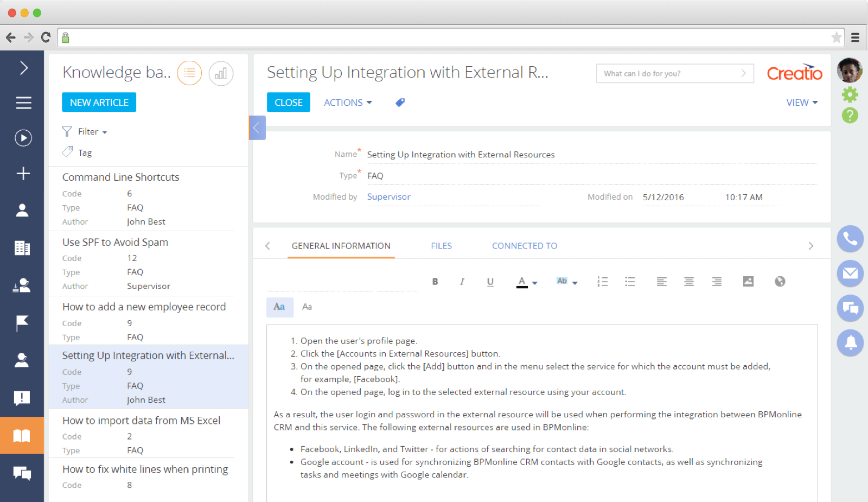
Task: Click the green settings gear icon
Action: pyautogui.click(x=850, y=94)
